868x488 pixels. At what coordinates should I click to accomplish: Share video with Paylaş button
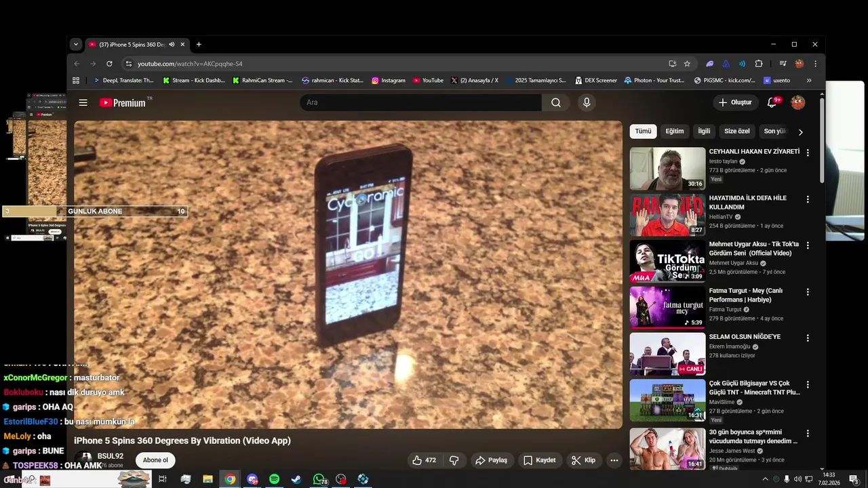point(492,460)
